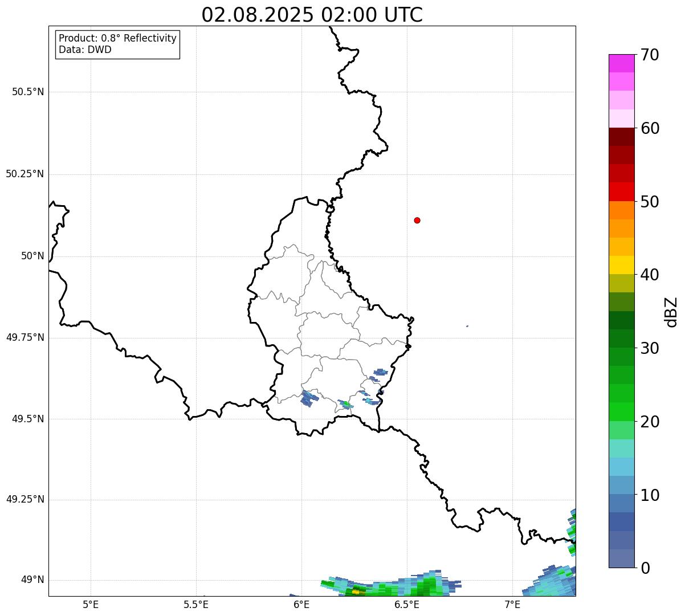The image size is (685, 616).
Task: Click the colorbar tick label 20
Action: [x=650, y=422]
